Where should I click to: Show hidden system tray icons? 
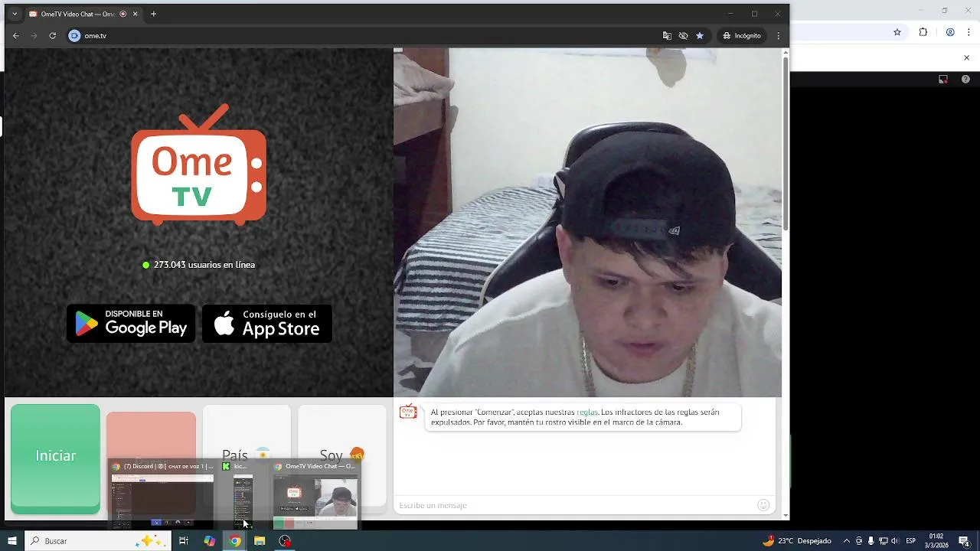(846, 541)
